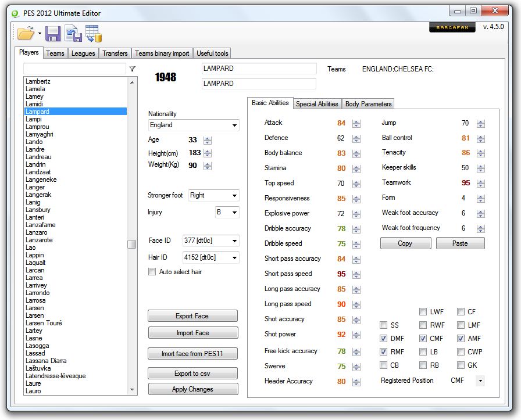Click the player list scrollbar thumb

point(132,244)
